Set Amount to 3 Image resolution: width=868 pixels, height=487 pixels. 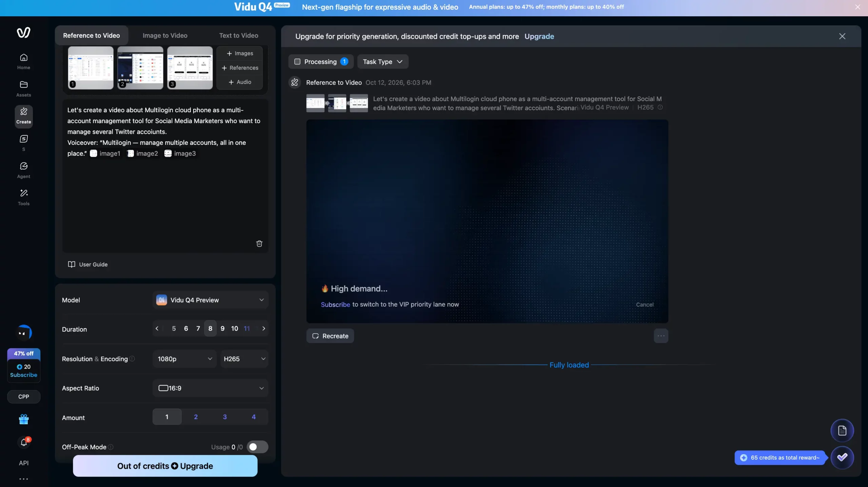tap(224, 417)
